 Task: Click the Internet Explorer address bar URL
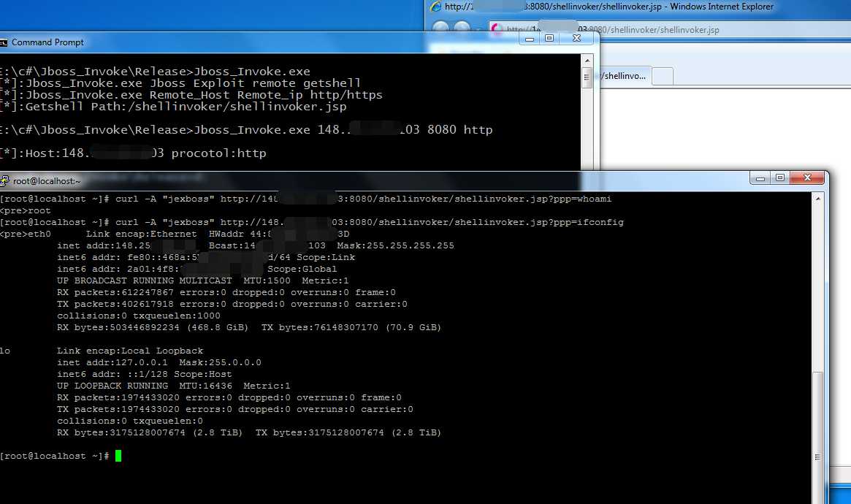tap(613, 30)
